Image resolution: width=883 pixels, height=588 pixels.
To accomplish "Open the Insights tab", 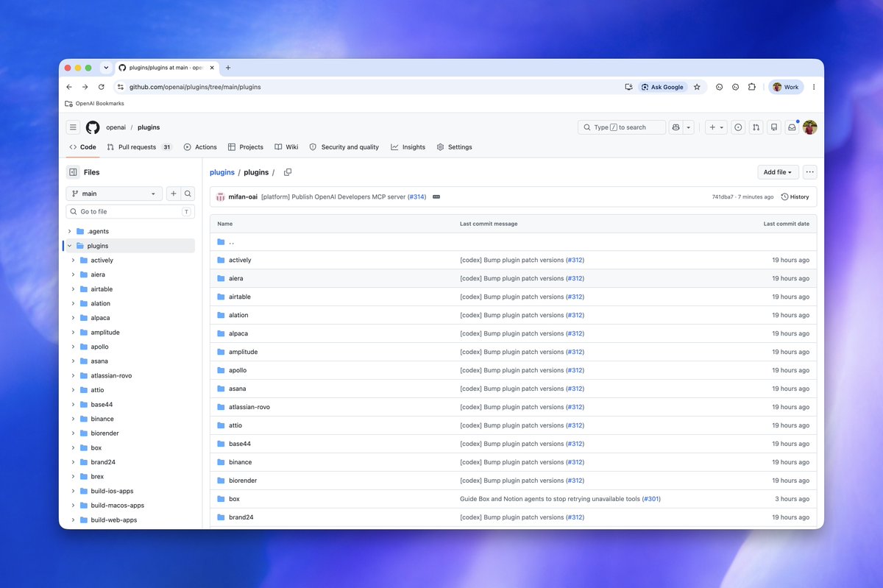I will pos(408,147).
